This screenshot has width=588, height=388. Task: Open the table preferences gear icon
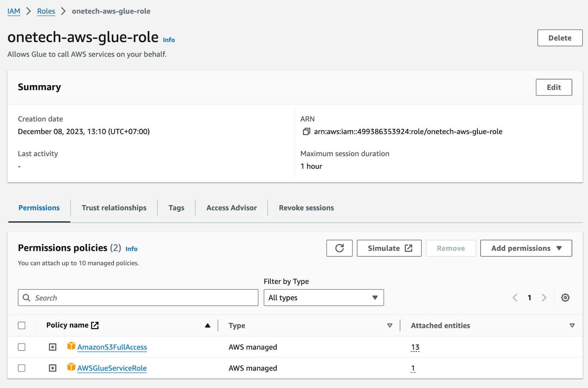click(565, 297)
